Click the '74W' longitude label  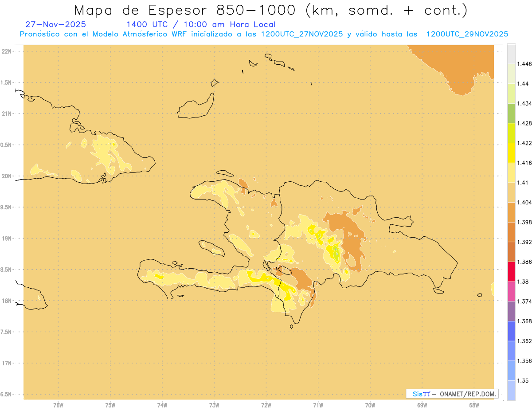point(162,405)
